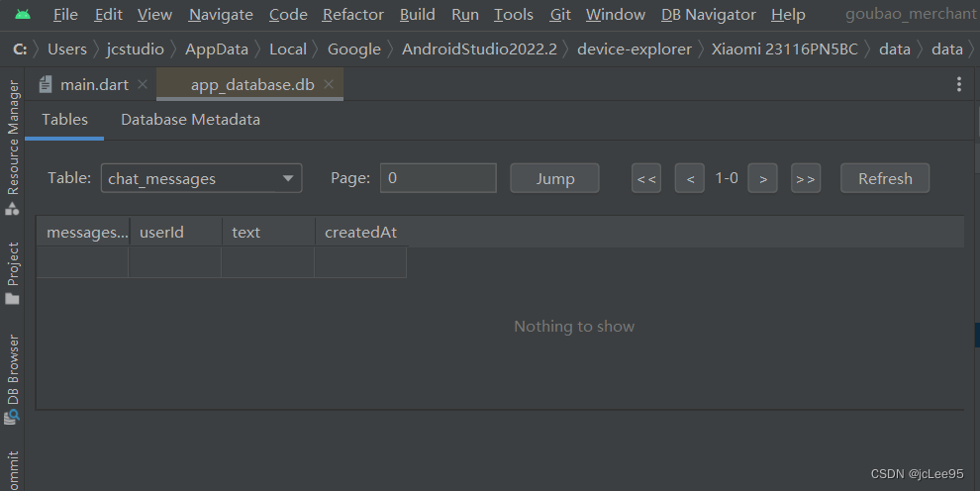Open the Resource Manager side panel
This screenshot has width=980, height=491.
(13, 147)
